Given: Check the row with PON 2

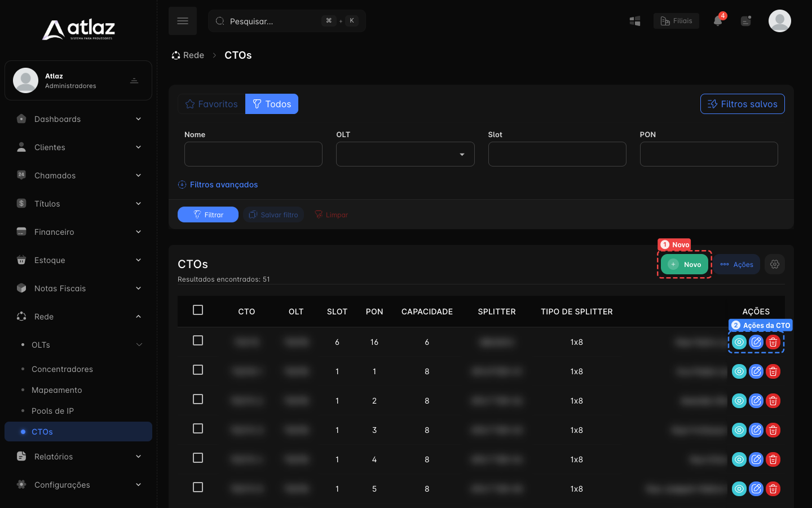Looking at the screenshot, I should coord(198,399).
